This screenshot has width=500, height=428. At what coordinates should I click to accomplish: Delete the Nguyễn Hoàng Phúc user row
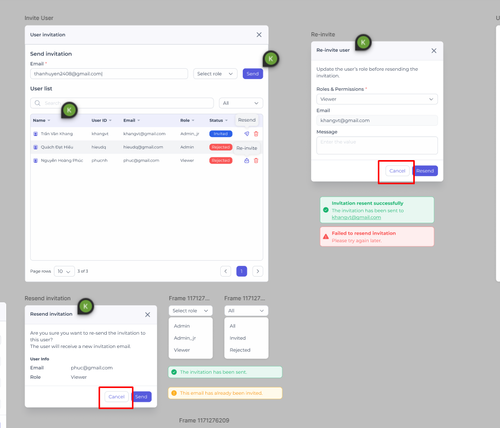click(x=256, y=160)
